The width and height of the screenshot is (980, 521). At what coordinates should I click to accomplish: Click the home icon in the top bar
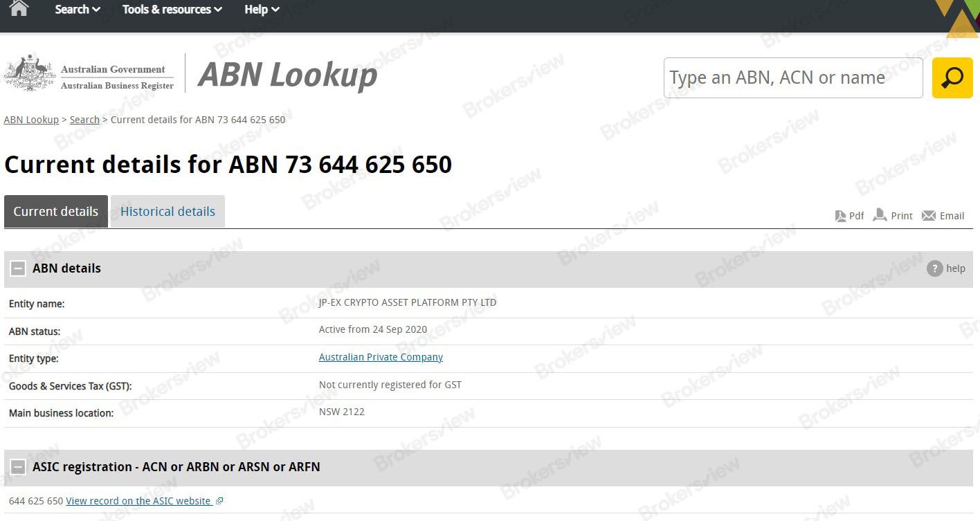click(x=17, y=9)
